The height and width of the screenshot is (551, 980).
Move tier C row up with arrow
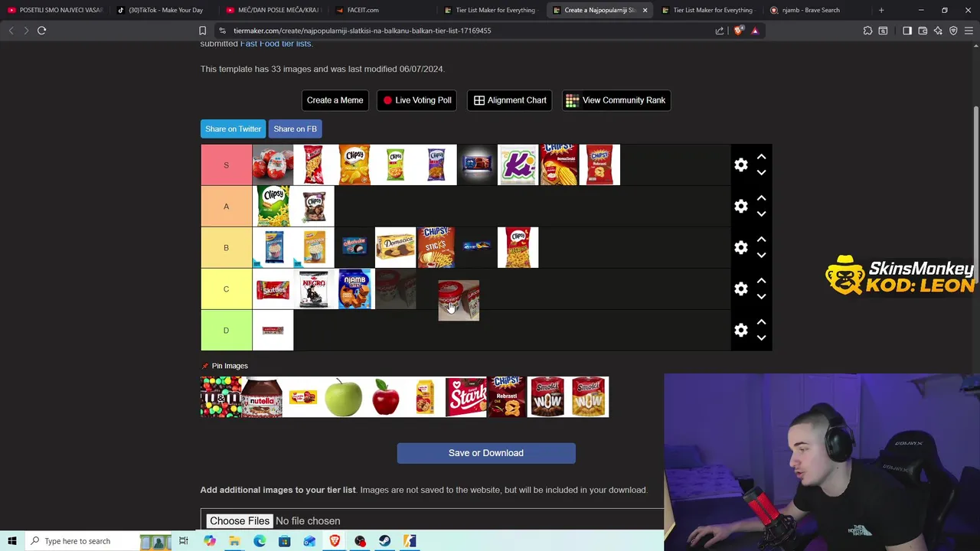(x=761, y=280)
